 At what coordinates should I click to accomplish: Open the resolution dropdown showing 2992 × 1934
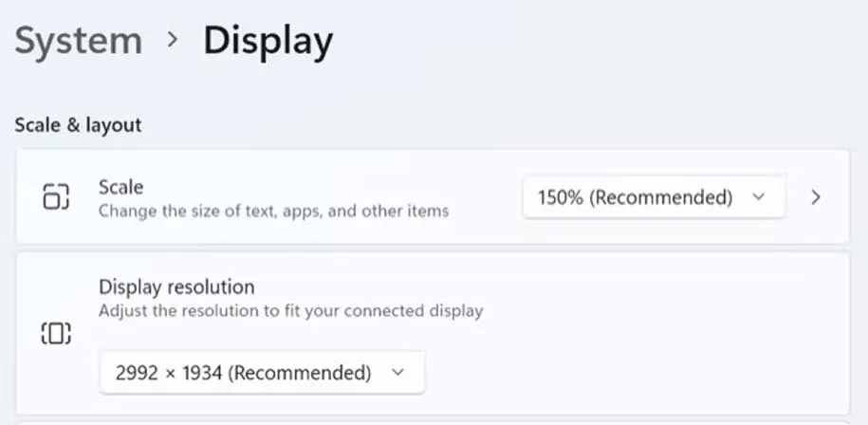[x=262, y=373]
